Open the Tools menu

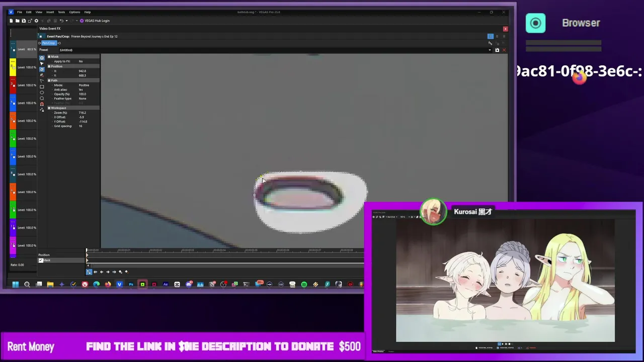[x=61, y=12]
